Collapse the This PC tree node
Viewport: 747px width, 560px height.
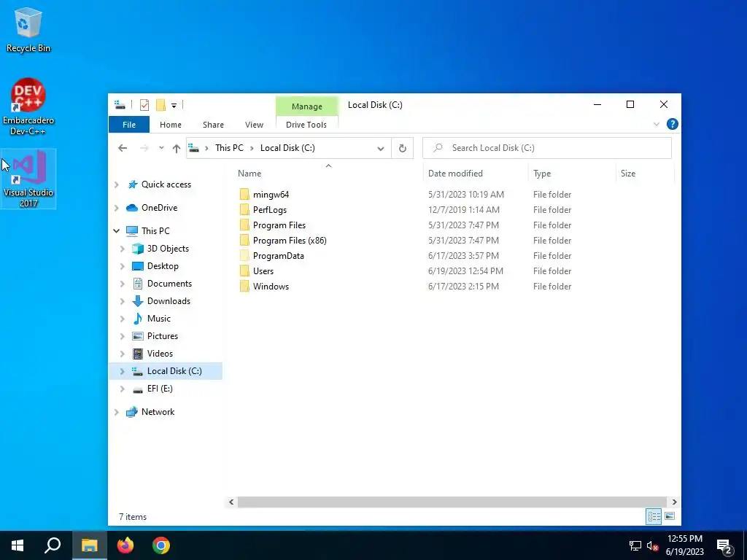point(116,231)
